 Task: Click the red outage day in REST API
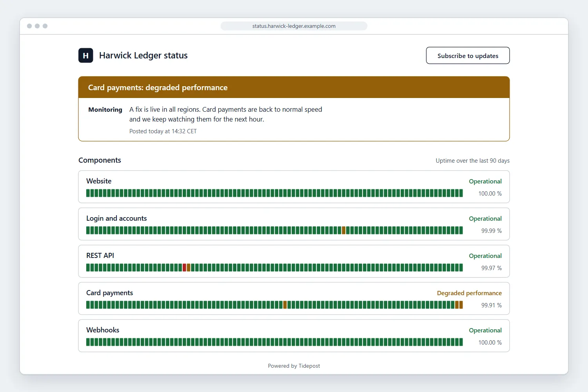tap(185, 268)
